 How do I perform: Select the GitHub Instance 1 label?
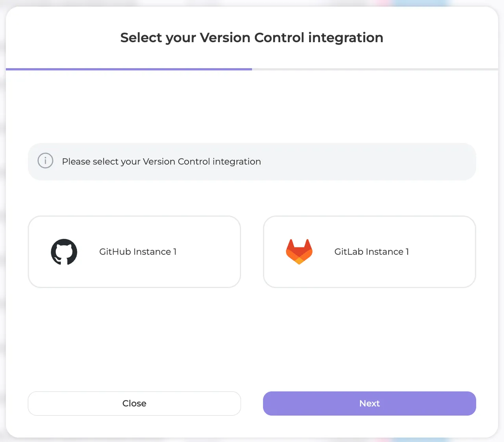pos(138,252)
